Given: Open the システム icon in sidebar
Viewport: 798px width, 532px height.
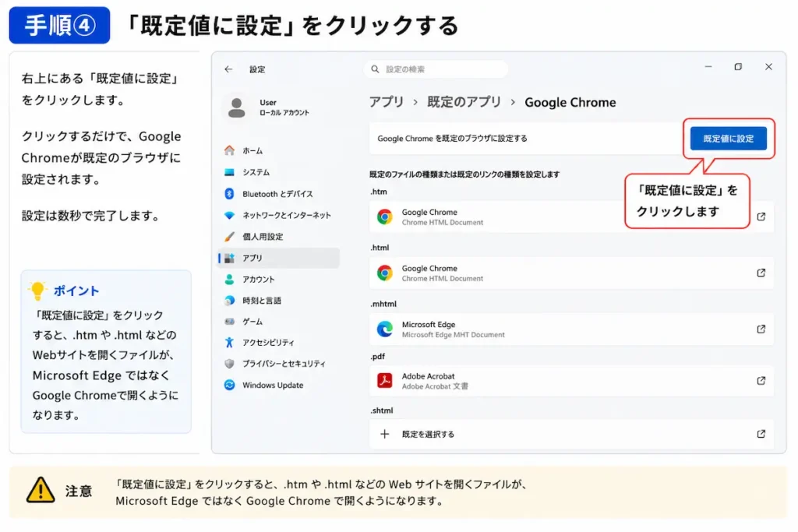Looking at the screenshot, I should coord(230,172).
